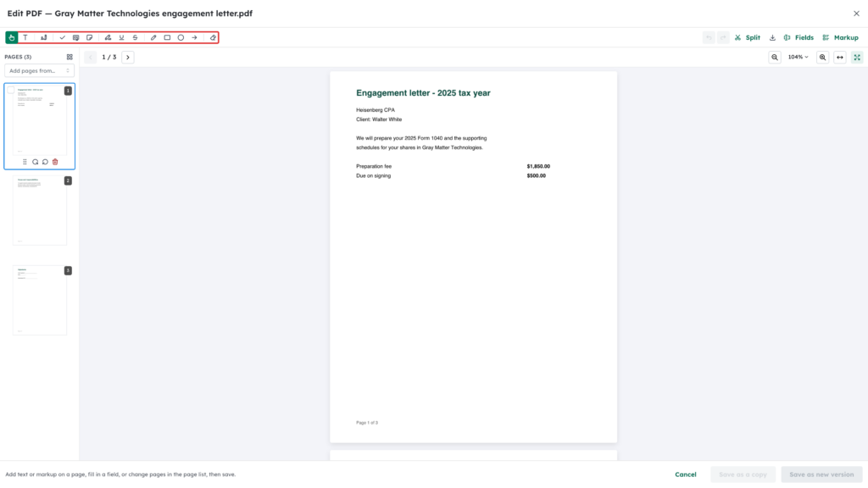Image resolution: width=868 pixels, height=488 pixels.
Task: Select the sticky note tool
Action: pos(90,37)
